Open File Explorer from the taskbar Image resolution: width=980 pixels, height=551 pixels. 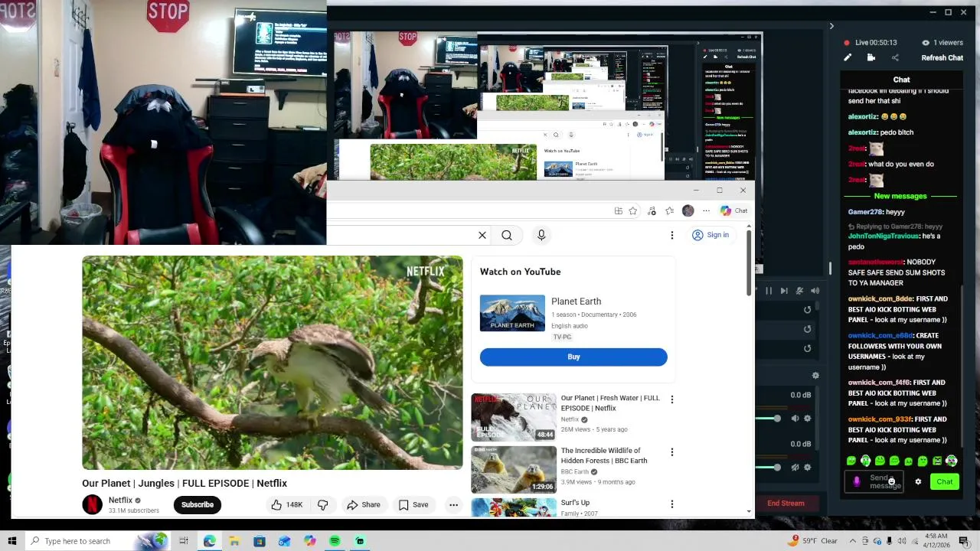234,541
